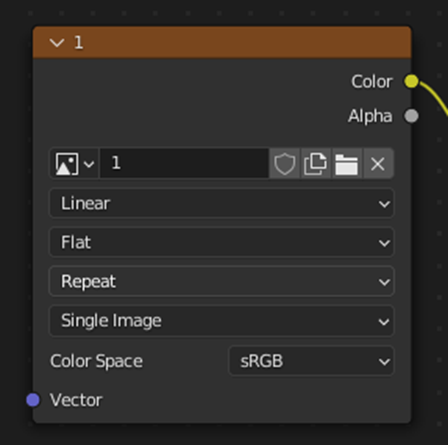Click the Color output label

[x=372, y=82]
